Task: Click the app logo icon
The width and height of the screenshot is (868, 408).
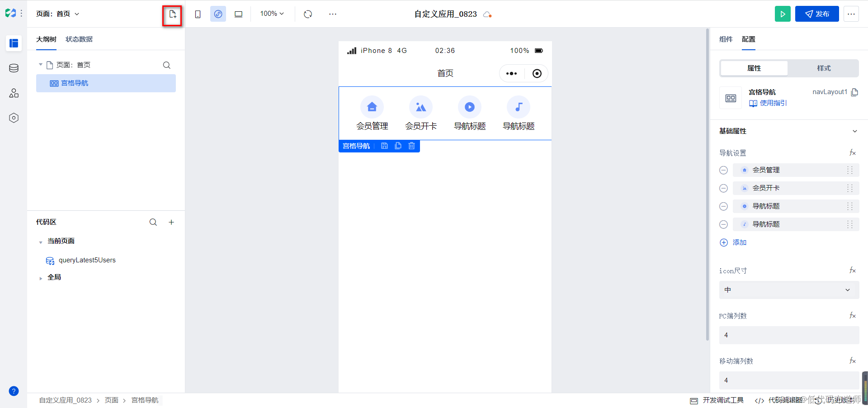Action: (11, 13)
